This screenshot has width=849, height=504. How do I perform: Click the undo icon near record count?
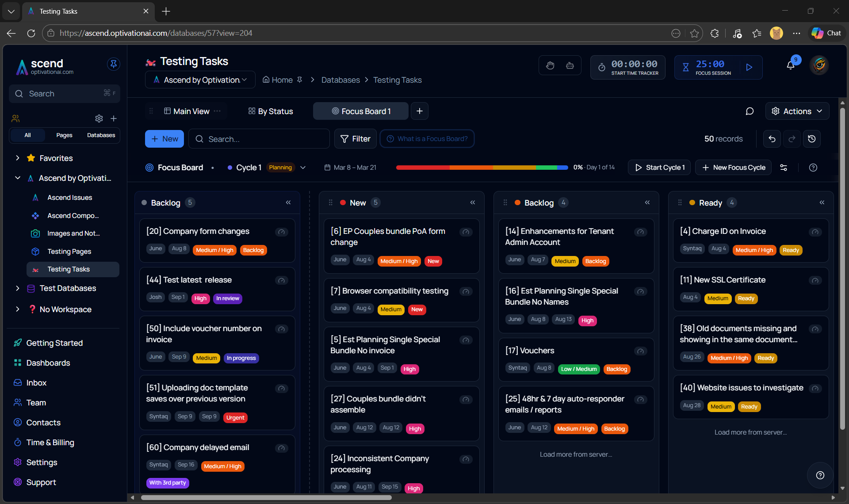[772, 138]
